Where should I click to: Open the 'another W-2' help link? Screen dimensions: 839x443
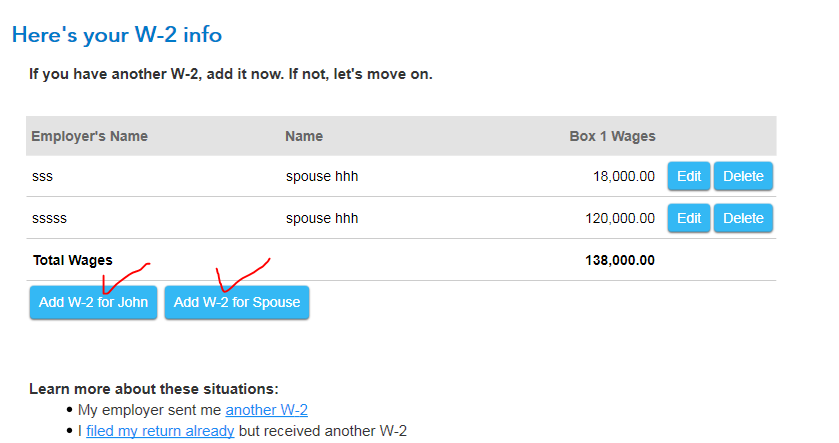266,410
